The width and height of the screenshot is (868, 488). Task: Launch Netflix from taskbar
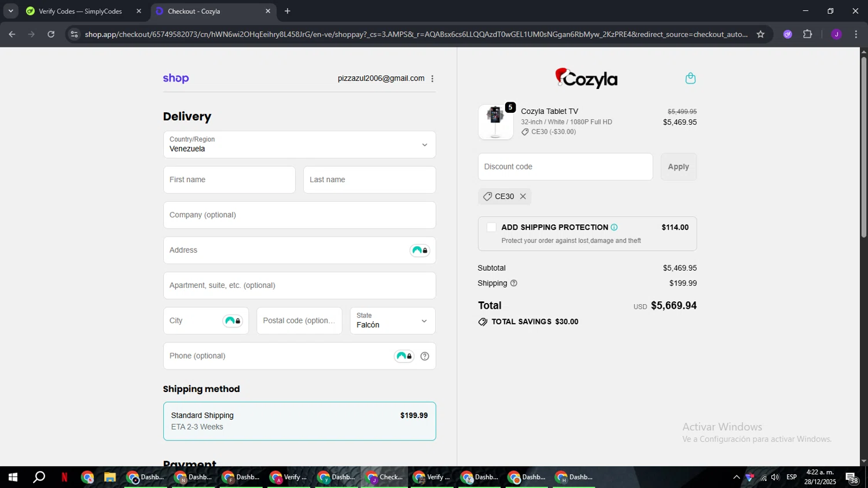tap(64, 477)
